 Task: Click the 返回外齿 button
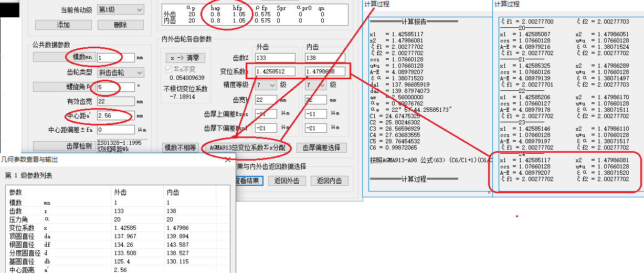coord(287,181)
